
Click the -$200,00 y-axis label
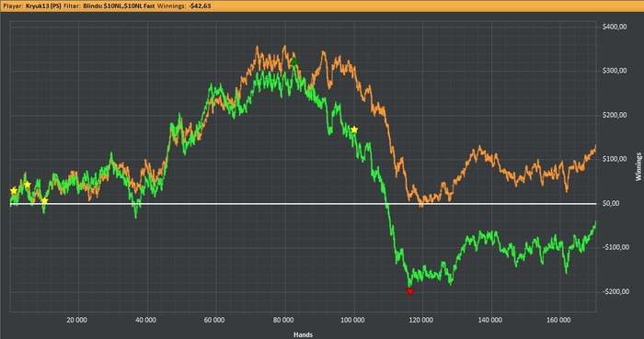(615, 291)
